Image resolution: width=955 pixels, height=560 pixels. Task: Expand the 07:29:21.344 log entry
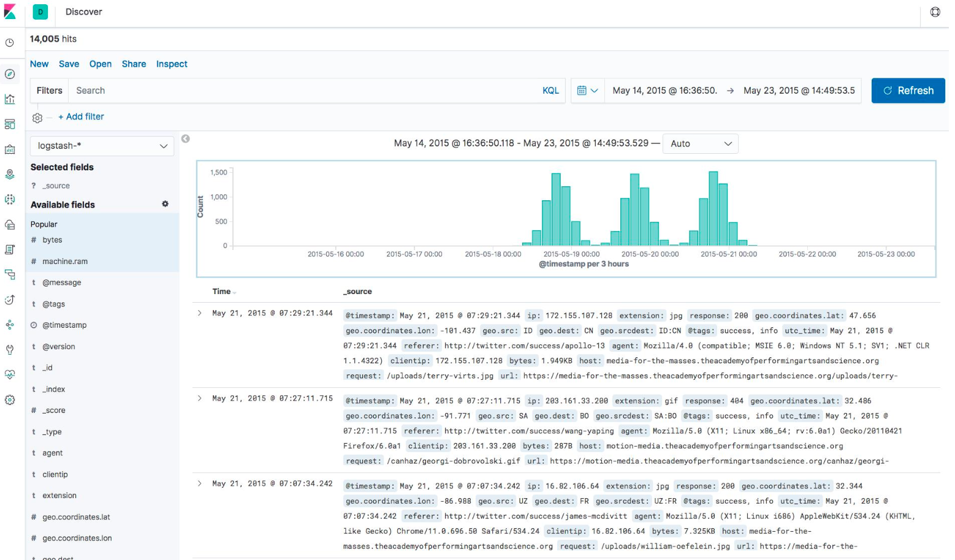coord(200,313)
